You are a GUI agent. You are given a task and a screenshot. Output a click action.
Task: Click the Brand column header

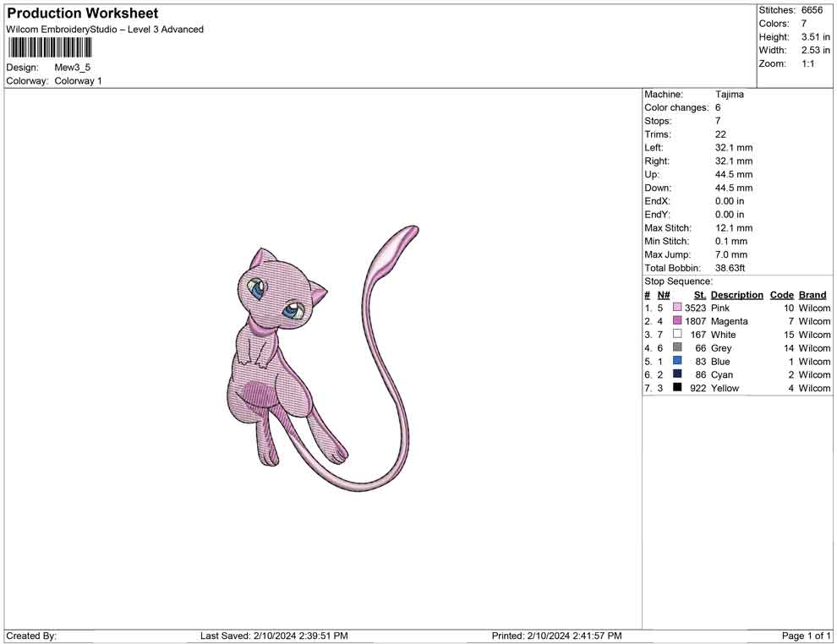812,295
